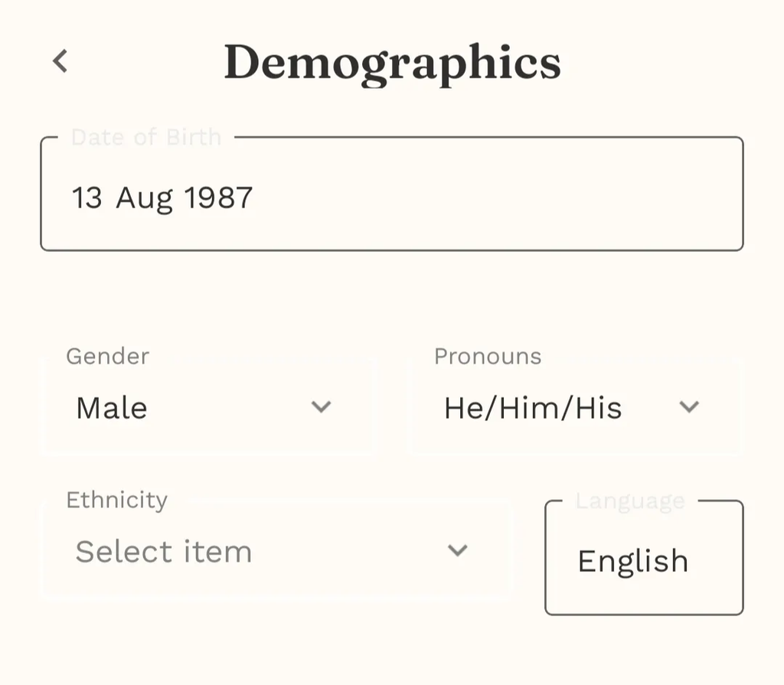This screenshot has width=784, height=685.
Task: Go back using the left arrow icon
Action: coord(60,61)
